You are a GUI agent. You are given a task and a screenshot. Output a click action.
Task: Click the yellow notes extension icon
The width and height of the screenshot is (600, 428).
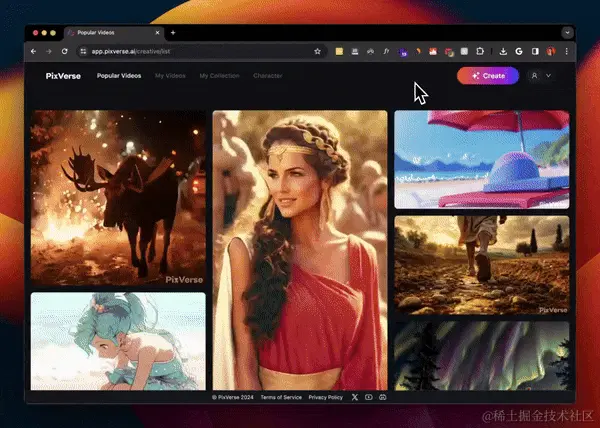(339, 51)
